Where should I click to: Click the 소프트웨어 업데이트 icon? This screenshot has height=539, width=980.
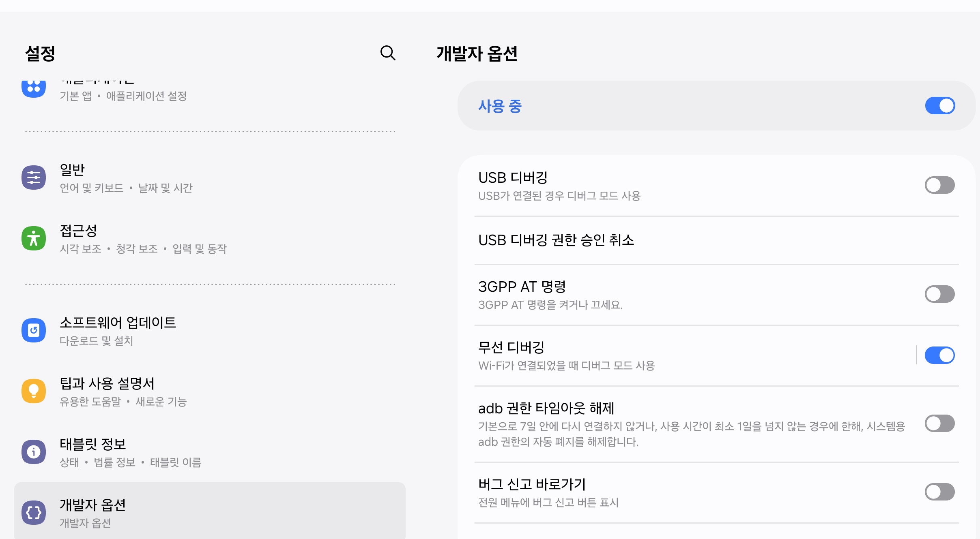(34, 330)
